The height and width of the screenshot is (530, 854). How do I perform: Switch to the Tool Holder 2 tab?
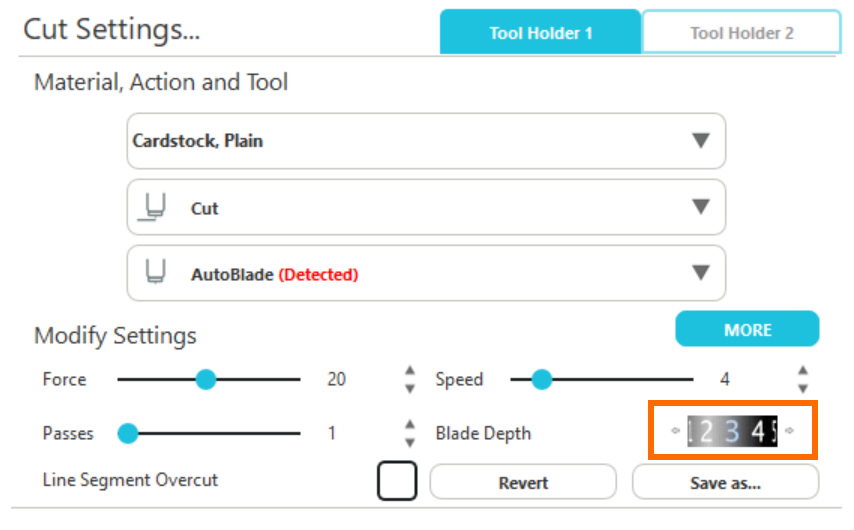[x=741, y=33]
